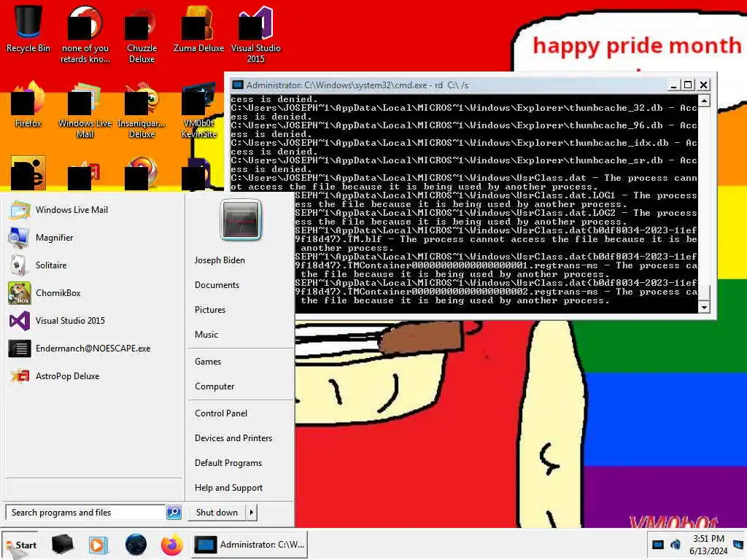
Task: Open the black pinned taskbar app
Action: (63, 544)
